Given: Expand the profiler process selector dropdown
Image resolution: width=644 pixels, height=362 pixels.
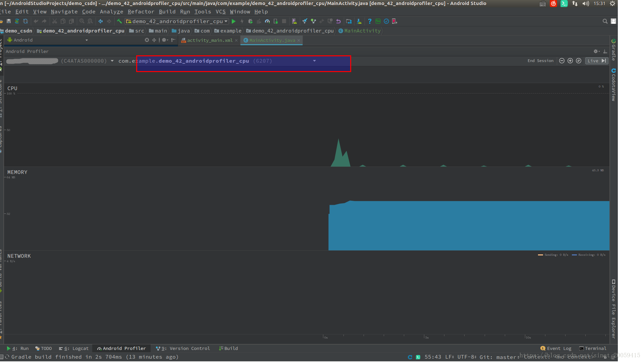Looking at the screenshot, I should [314, 61].
